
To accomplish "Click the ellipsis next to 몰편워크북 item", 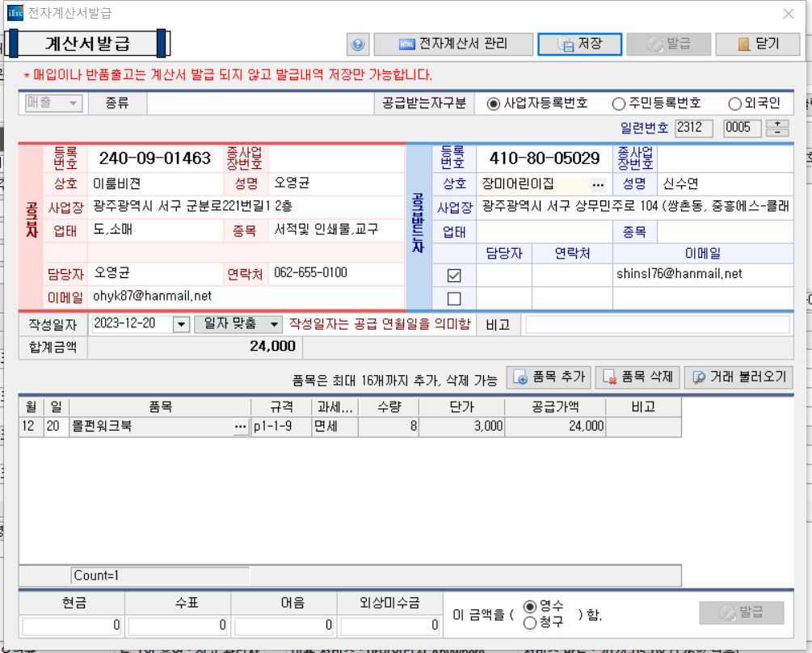I will tap(240, 427).
